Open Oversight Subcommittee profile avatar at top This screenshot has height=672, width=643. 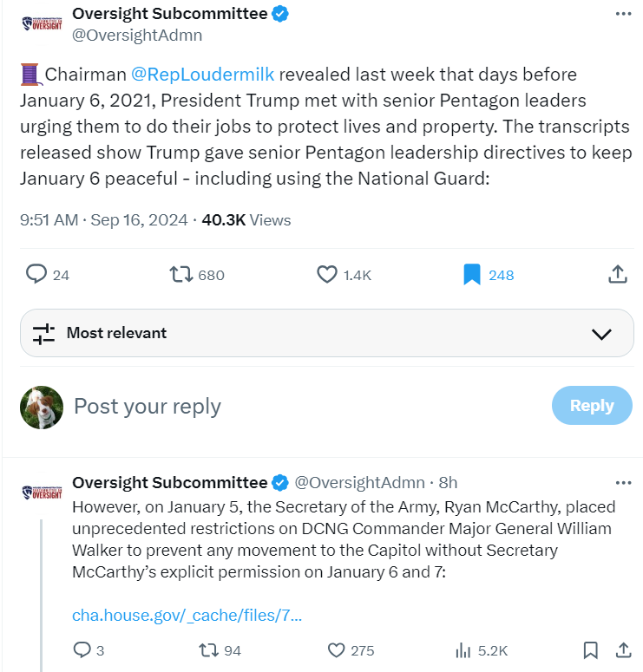pyautogui.click(x=41, y=23)
